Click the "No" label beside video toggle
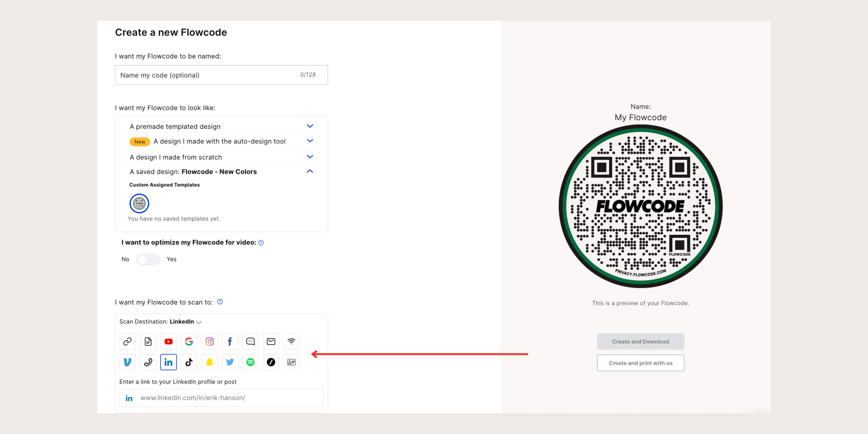Image resolution: width=868 pixels, height=434 pixels. click(125, 259)
